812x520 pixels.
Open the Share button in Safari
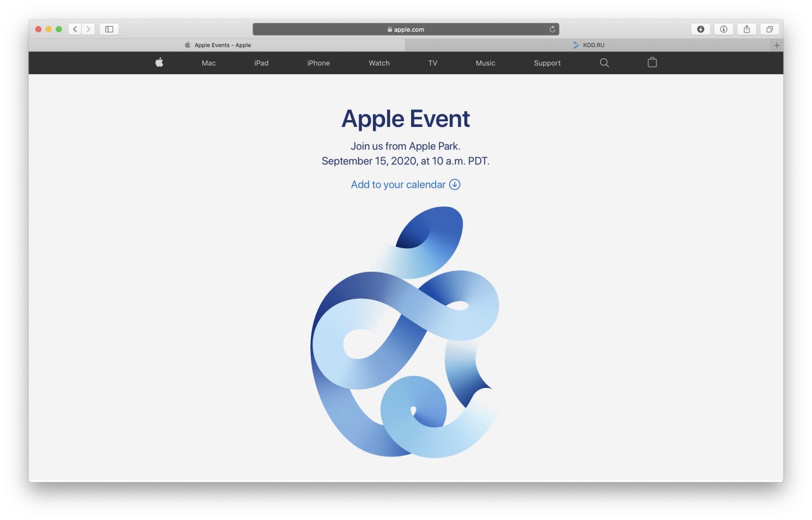(747, 29)
